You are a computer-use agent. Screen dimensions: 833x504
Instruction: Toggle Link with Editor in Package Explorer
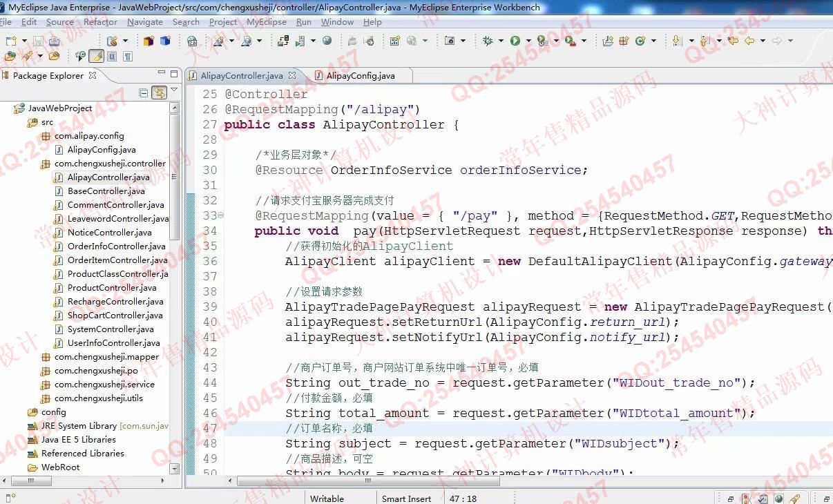click(160, 93)
